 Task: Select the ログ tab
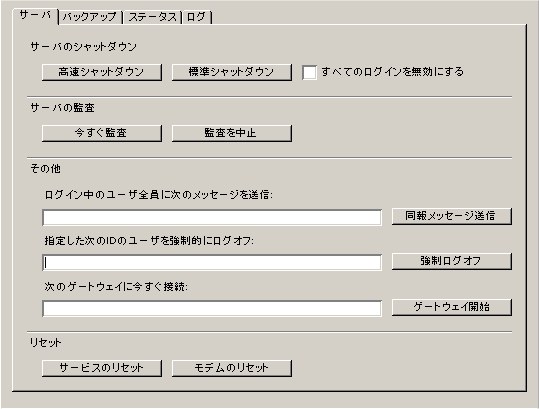pos(197,17)
